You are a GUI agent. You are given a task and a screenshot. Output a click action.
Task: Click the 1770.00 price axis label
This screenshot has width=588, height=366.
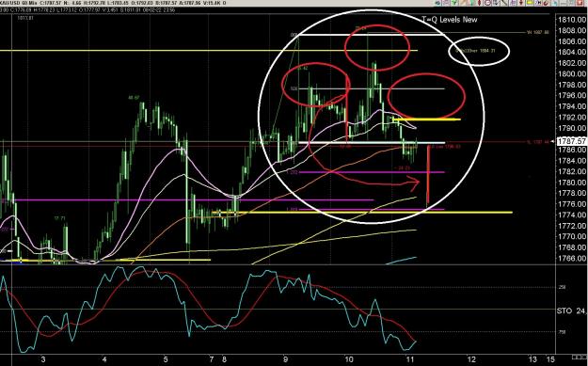(572, 236)
